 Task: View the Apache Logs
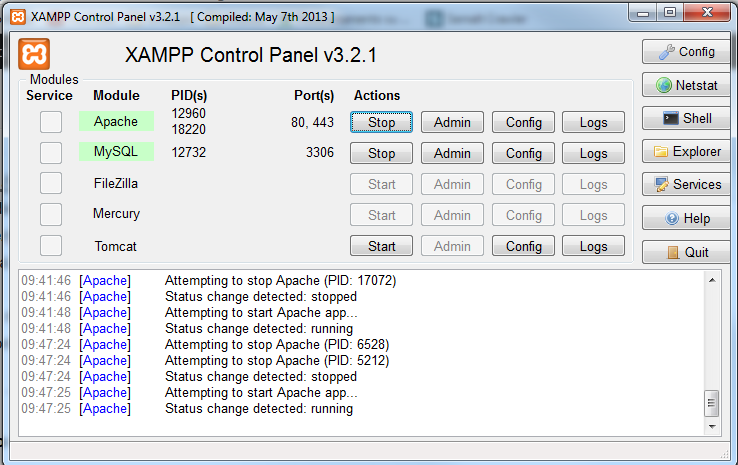click(594, 122)
